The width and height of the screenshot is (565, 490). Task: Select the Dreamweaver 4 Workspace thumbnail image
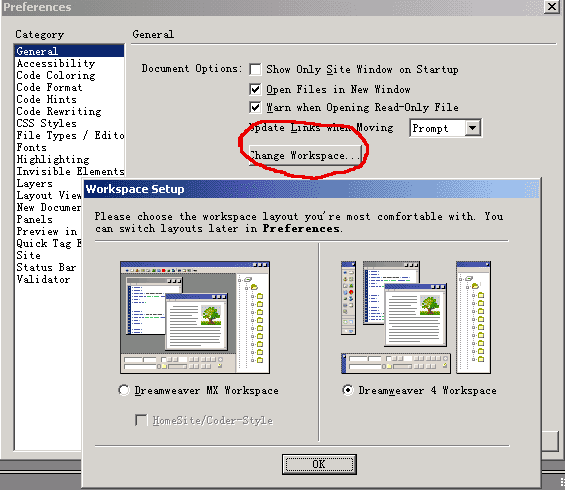(x=416, y=317)
